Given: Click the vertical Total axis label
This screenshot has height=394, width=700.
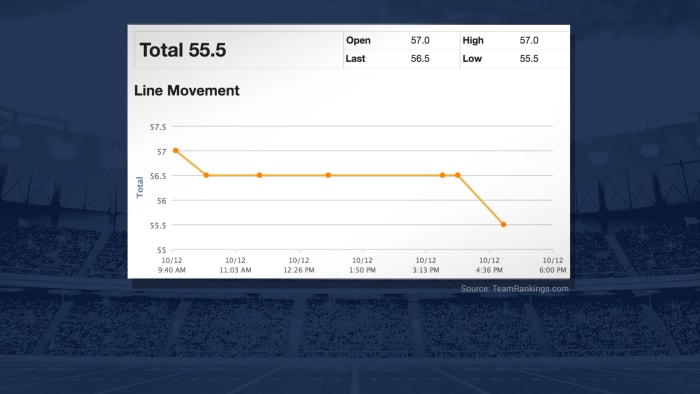Looking at the screenshot, I should click(x=140, y=187).
